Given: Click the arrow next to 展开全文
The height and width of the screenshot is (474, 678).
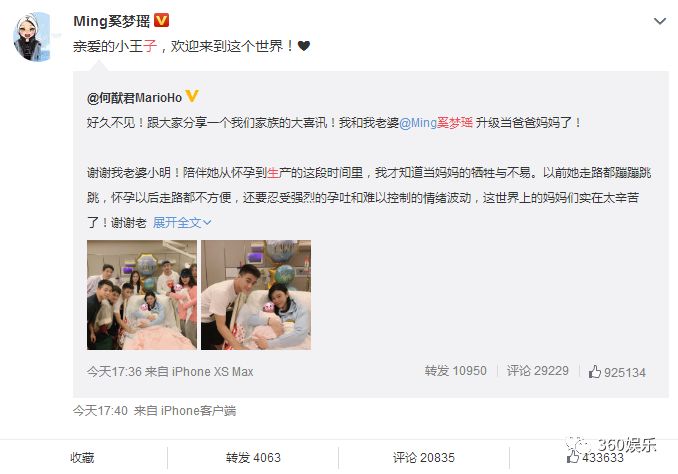Looking at the screenshot, I should (207, 223).
